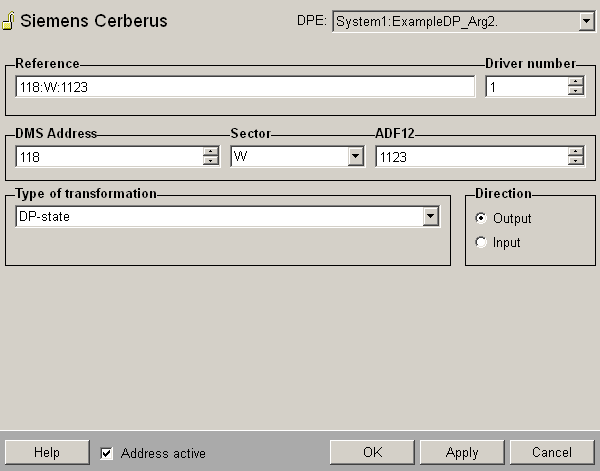
Task: Click the Driver number field
Action: click(x=527, y=87)
